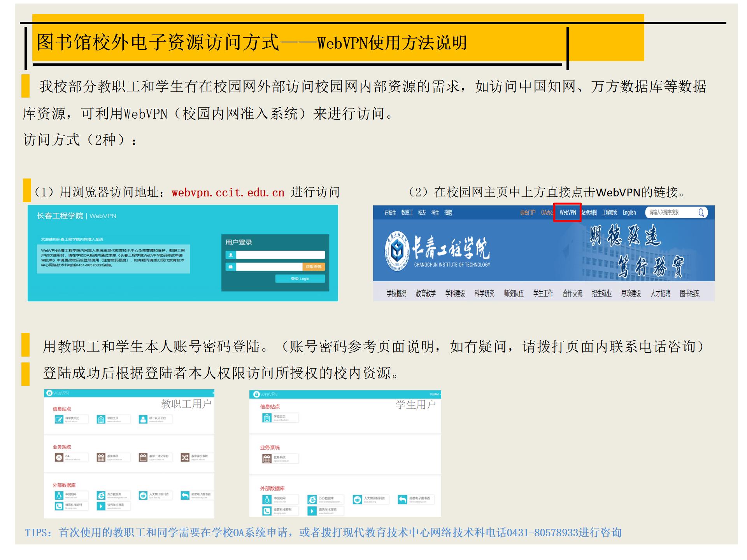Image resolution: width=747 pixels, height=560 pixels.
Task: Click the search magnifier icon on campus homepage
Action: pos(701,212)
